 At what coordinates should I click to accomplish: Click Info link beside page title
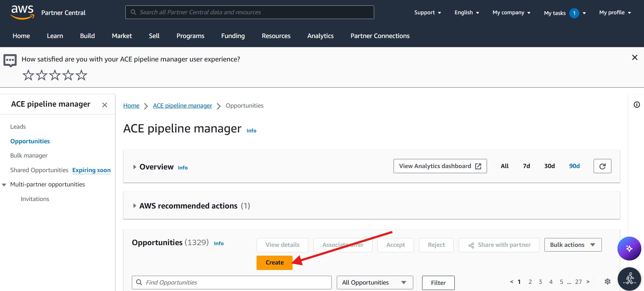[x=251, y=131]
